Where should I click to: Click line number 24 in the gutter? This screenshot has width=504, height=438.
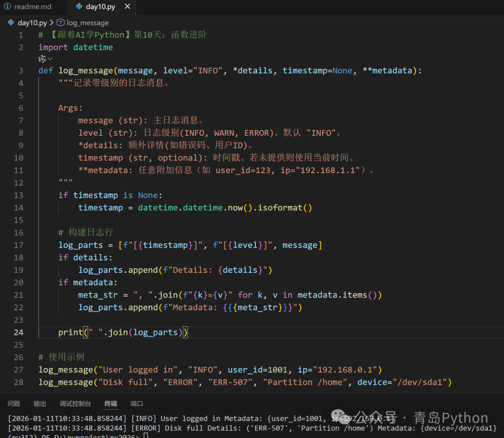[x=19, y=332]
